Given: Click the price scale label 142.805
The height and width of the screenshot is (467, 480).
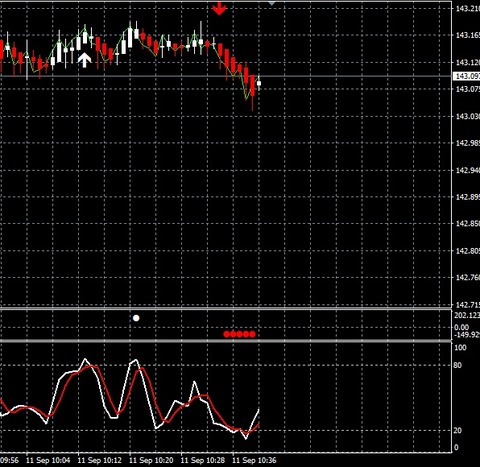Looking at the screenshot, I should [467, 251].
